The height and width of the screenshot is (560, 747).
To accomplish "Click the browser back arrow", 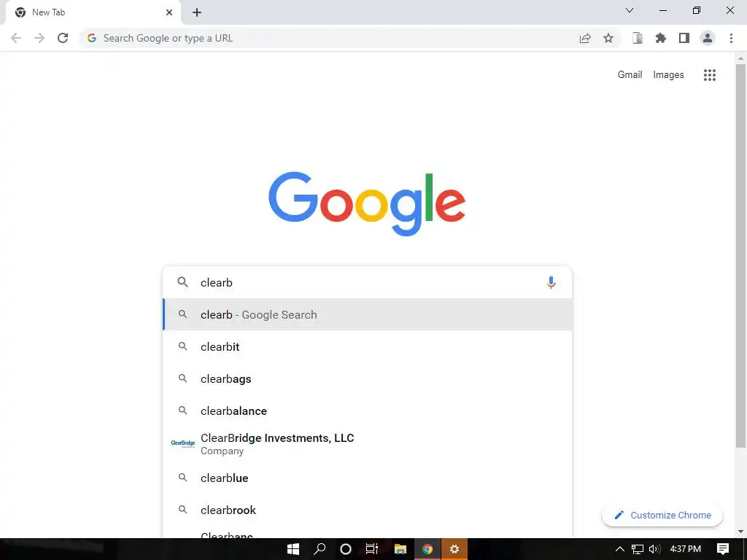I will [16, 38].
